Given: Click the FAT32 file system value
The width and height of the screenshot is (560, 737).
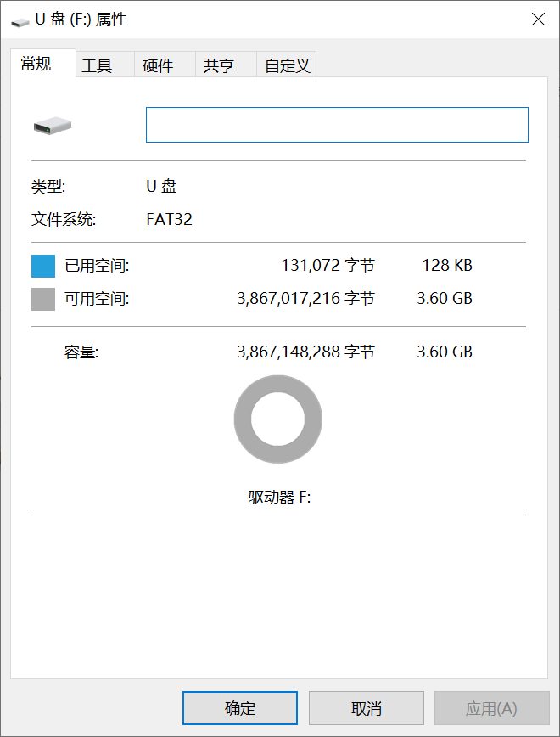Looking at the screenshot, I should tap(169, 220).
